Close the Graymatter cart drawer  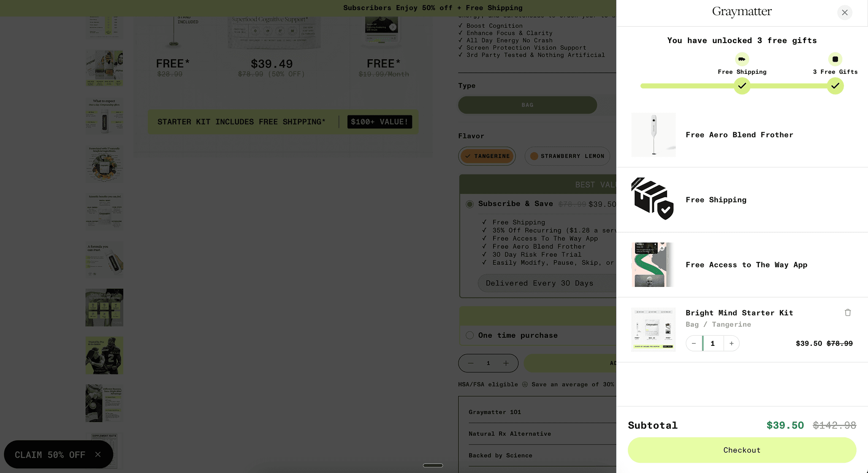click(x=844, y=13)
